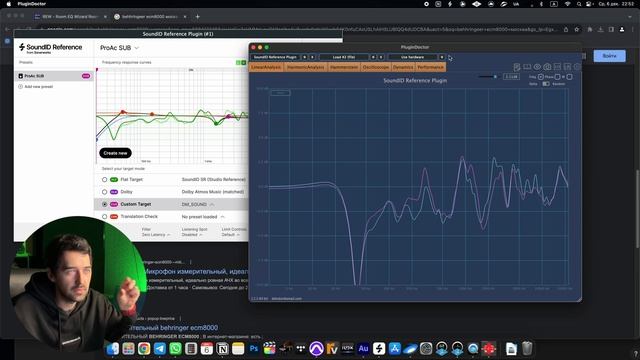Click the Wi-Fi icon in menu bar

567,4
